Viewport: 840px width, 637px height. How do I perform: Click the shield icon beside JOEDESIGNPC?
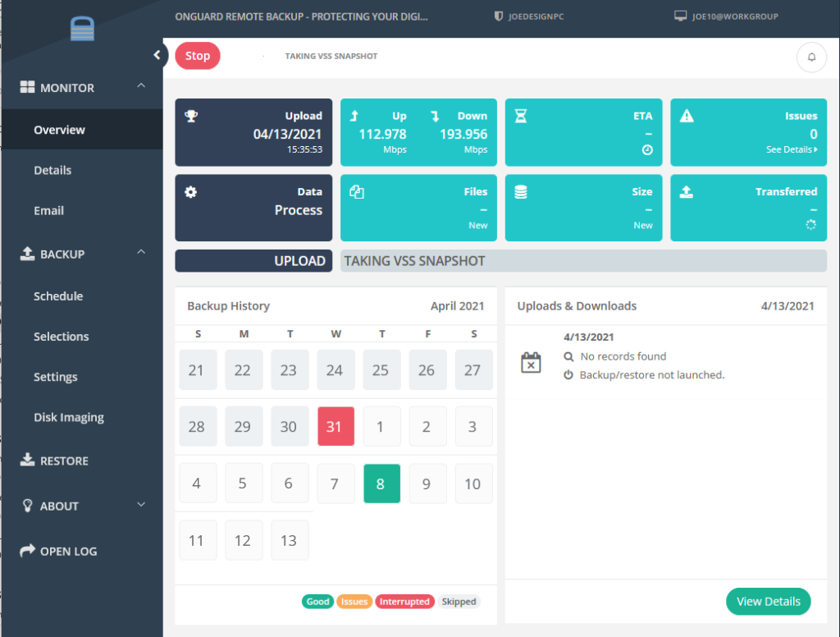tap(498, 16)
